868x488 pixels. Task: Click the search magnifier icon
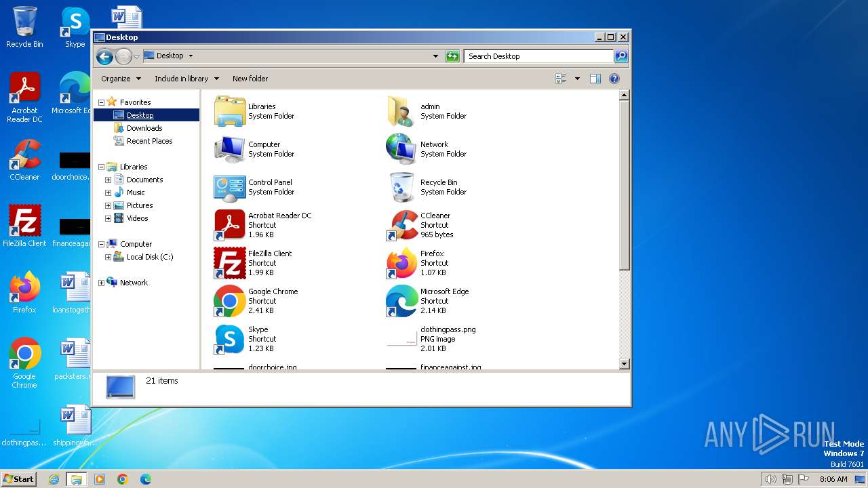620,56
